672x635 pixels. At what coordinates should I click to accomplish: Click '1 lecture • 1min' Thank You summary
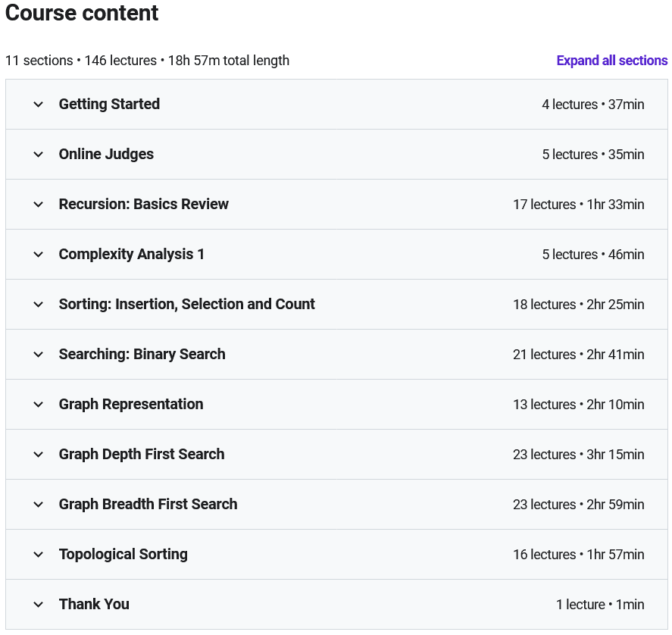pos(599,605)
